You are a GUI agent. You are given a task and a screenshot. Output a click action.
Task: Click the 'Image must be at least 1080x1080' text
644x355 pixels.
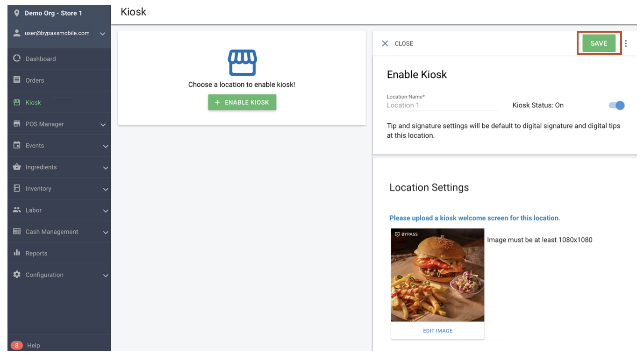click(540, 240)
